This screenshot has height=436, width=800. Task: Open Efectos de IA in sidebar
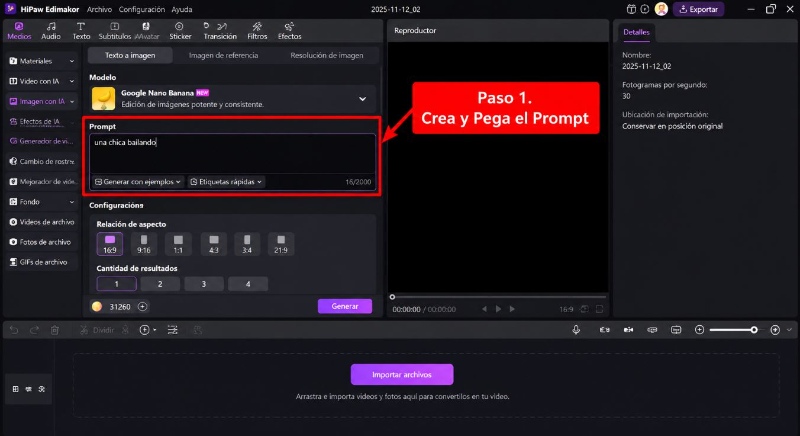pyautogui.click(x=42, y=121)
